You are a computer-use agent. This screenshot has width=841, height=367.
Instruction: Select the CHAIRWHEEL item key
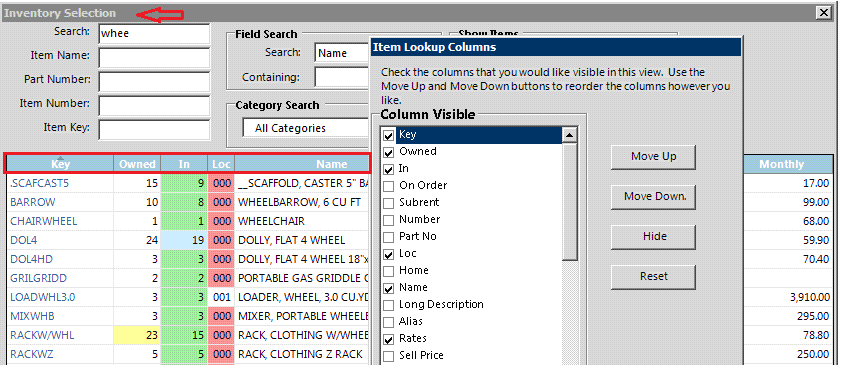tap(43, 221)
